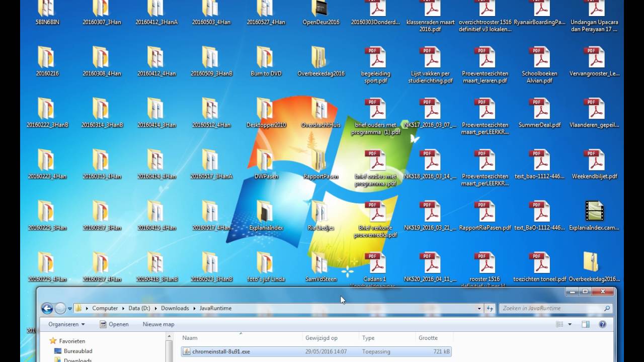Screen dimensions: 644x362
Task: Select the RiaLiedjes folder icon
Action: pos(320,211)
